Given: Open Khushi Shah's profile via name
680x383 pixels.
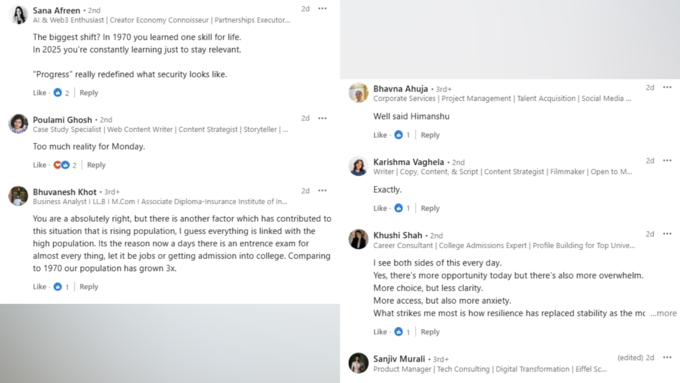Looking at the screenshot, I should (398, 235).
